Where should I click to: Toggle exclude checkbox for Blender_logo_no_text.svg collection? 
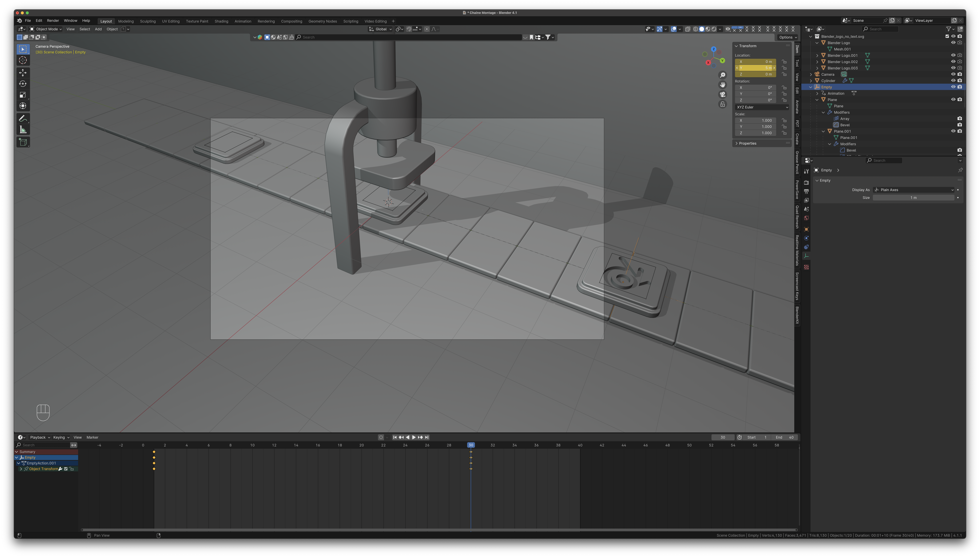coord(947,36)
